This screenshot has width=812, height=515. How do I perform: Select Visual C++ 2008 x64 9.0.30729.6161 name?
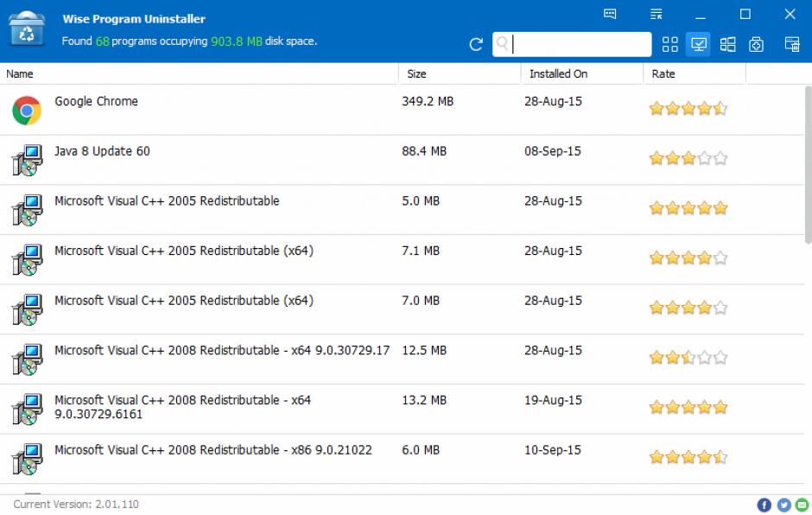[183, 407]
